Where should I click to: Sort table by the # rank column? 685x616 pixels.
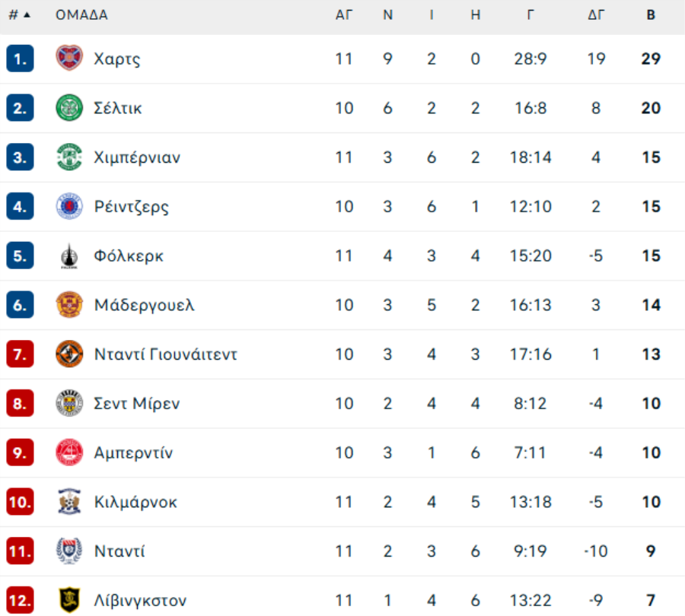(x=19, y=14)
